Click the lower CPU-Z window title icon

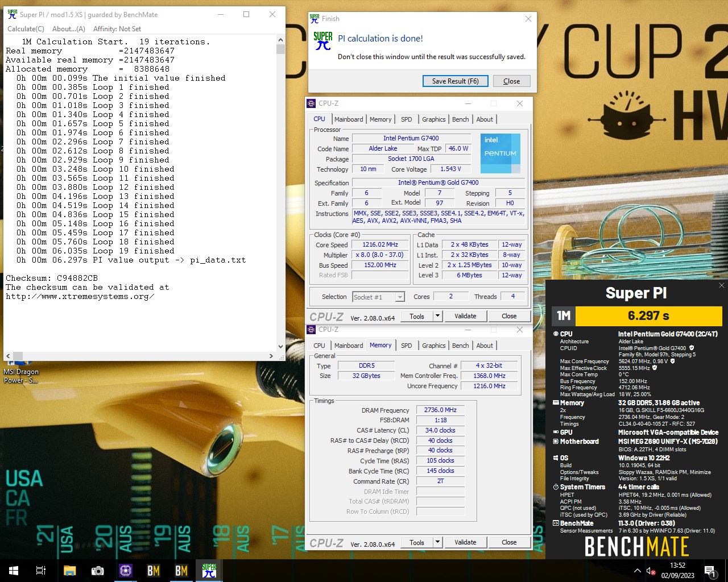[311, 330]
